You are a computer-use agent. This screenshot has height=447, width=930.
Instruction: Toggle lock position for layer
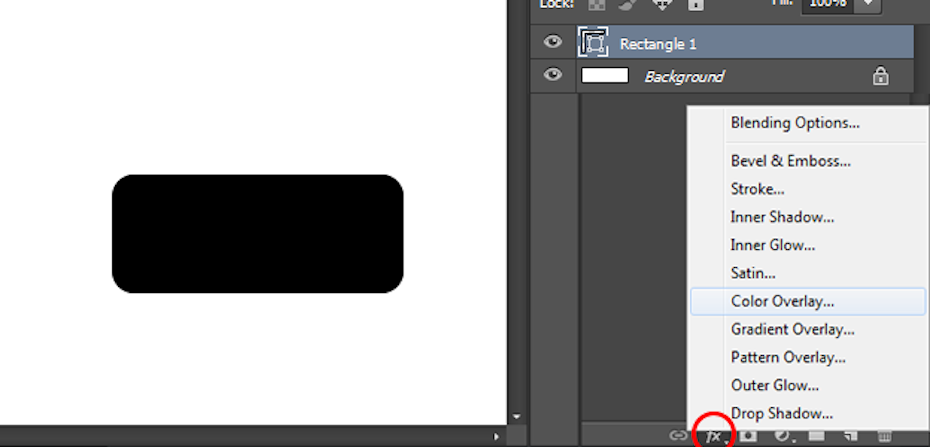tap(662, 4)
